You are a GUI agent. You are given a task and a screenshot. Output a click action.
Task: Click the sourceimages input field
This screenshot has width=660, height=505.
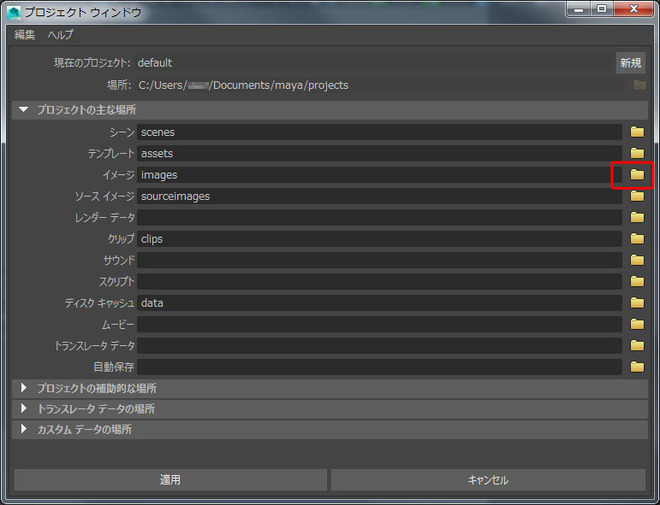(x=379, y=196)
